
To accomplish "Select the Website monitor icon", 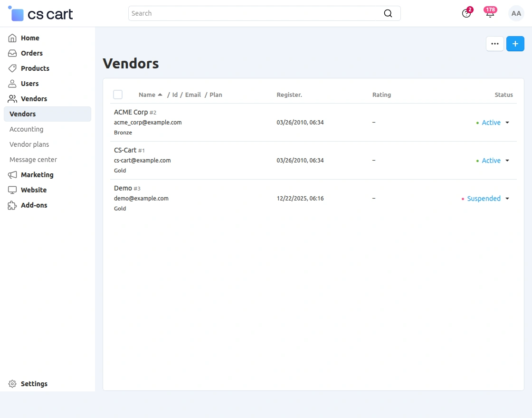I will click(12, 190).
